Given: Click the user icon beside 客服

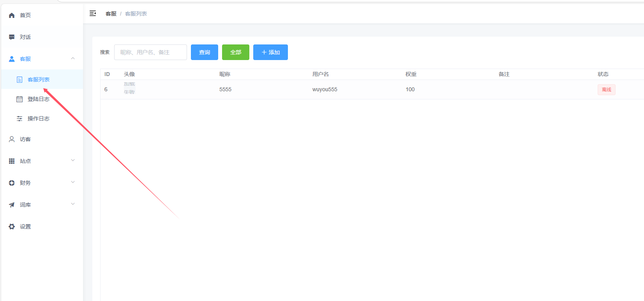Looking at the screenshot, I should [x=12, y=59].
